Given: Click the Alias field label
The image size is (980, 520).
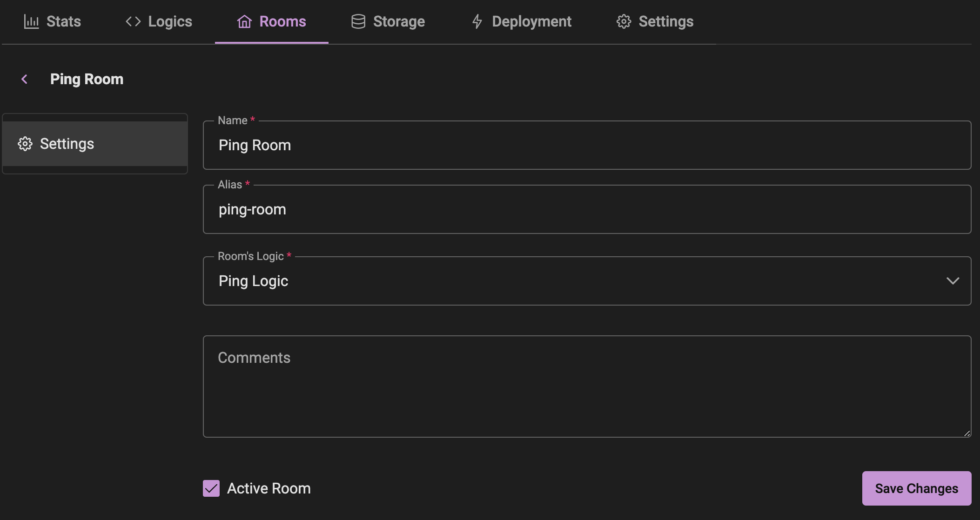Looking at the screenshot, I should [x=234, y=185].
